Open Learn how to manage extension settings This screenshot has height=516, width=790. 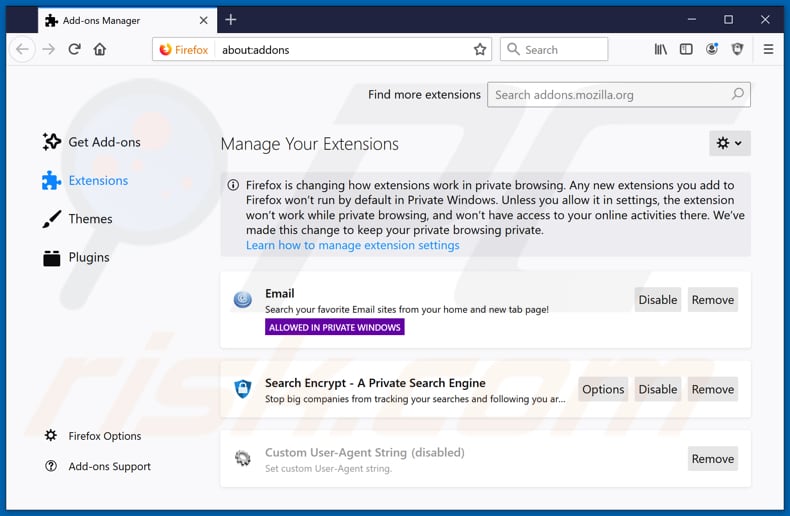click(x=353, y=245)
